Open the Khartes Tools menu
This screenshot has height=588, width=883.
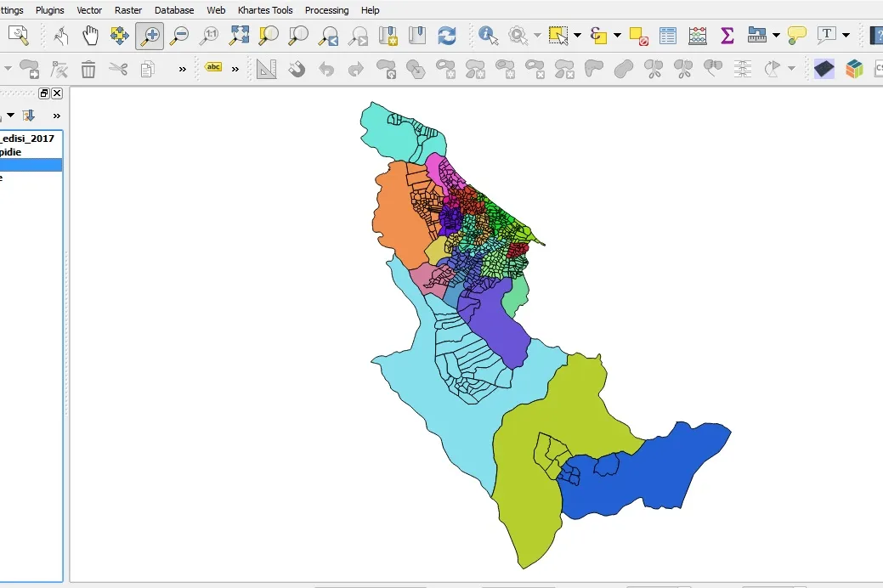tap(265, 10)
